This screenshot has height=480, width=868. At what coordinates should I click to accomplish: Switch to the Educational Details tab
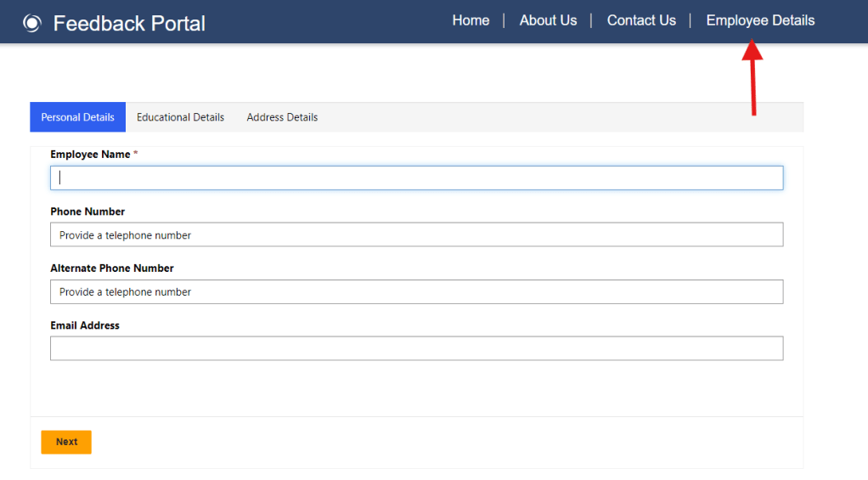180,117
